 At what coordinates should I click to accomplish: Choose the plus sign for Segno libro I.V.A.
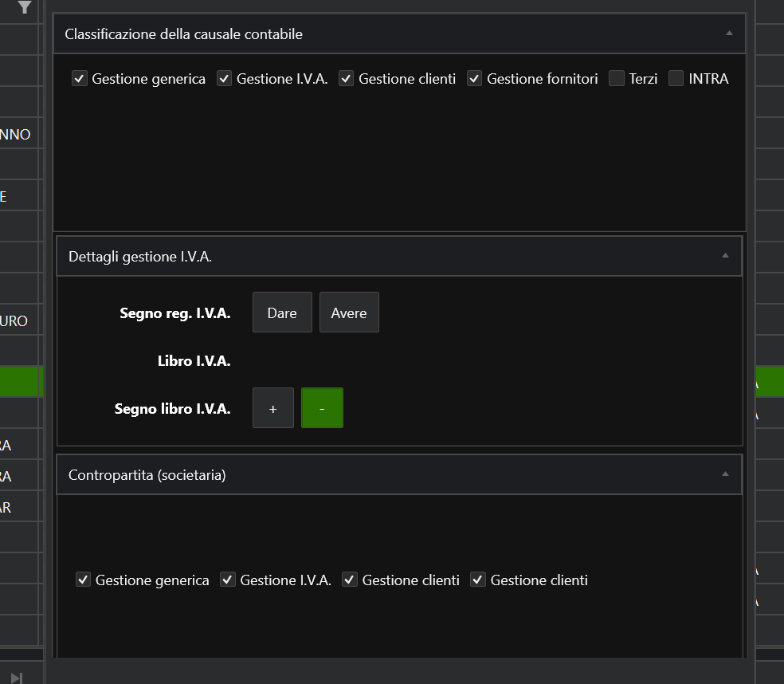(273, 408)
